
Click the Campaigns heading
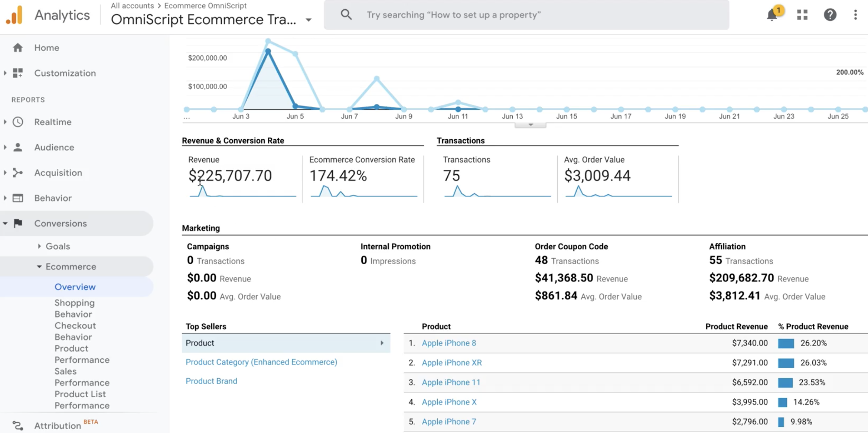[208, 247]
